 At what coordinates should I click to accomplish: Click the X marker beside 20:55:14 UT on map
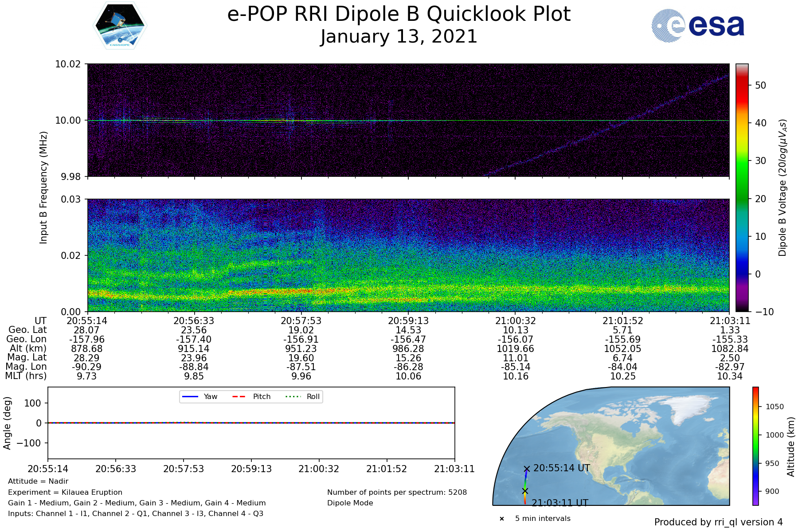[527, 469]
